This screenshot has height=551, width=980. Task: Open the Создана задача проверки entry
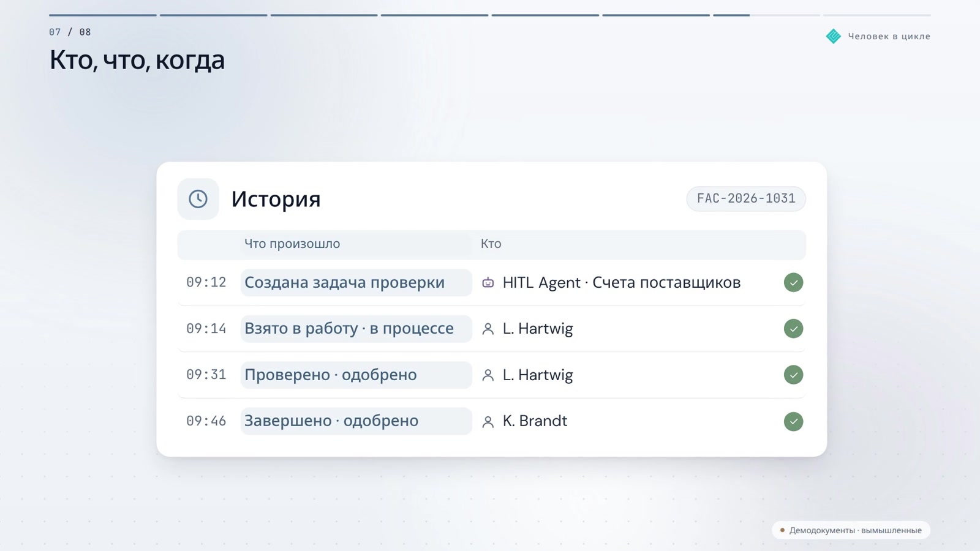point(356,282)
